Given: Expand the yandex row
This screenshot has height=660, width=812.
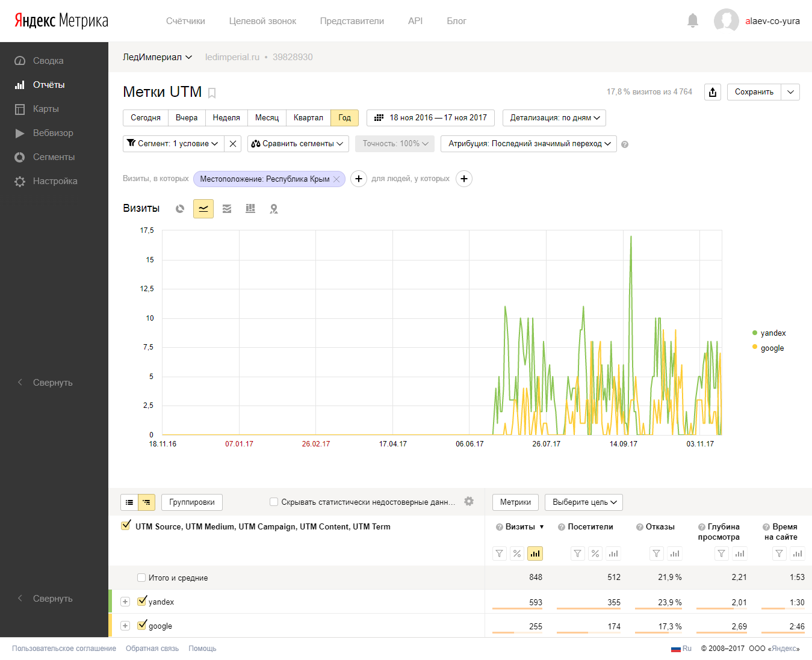Looking at the screenshot, I should (x=125, y=602).
